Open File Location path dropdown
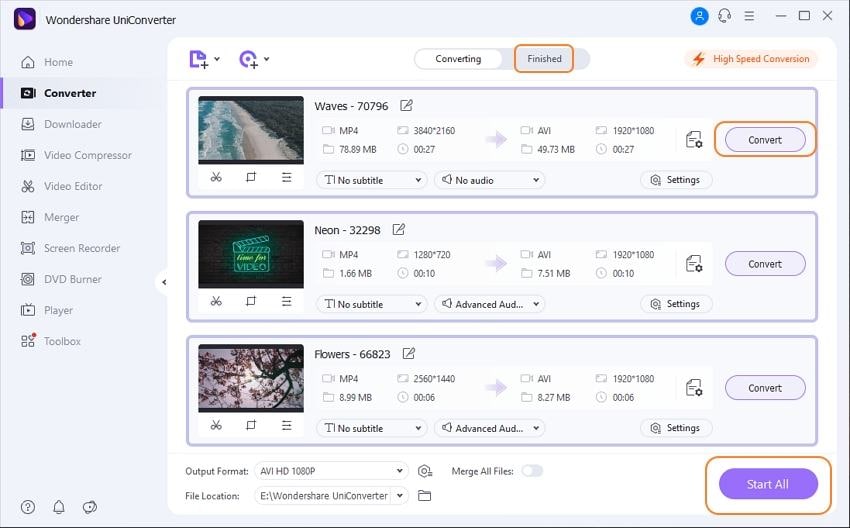This screenshot has width=850, height=528. coord(331,495)
